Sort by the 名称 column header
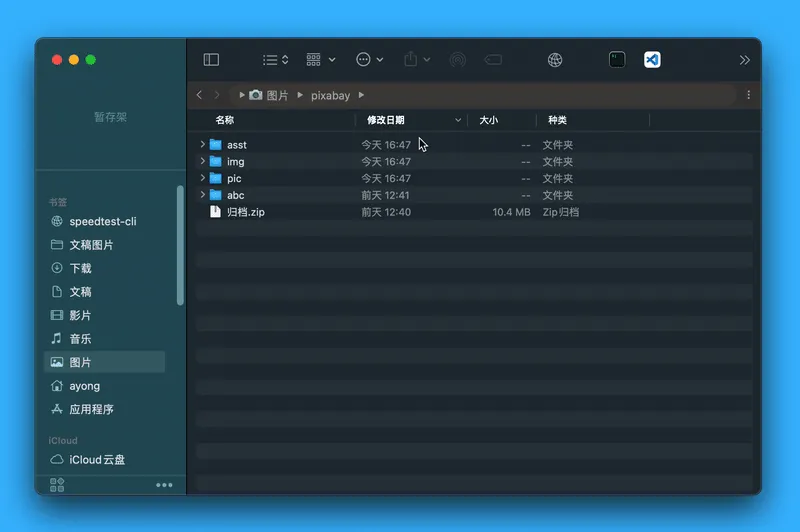Image resolution: width=800 pixels, height=532 pixels. pyautogui.click(x=224, y=120)
